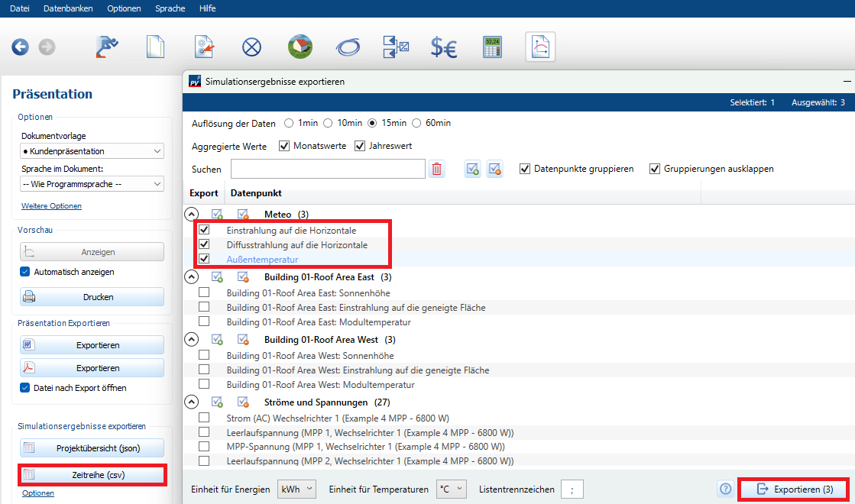Collapse the Meteo group

(x=191, y=215)
